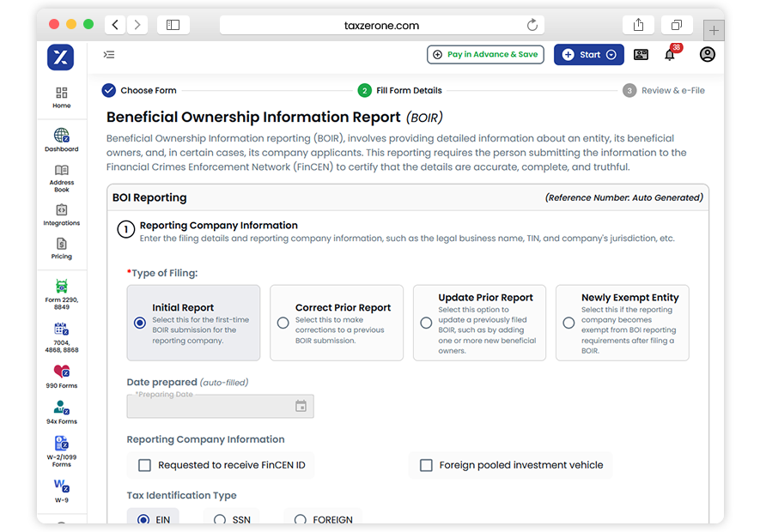The height and width of the screenshot is (532, 760).
Task: Toggle the sidebar collapse menu icon
Action: (109, 55)
